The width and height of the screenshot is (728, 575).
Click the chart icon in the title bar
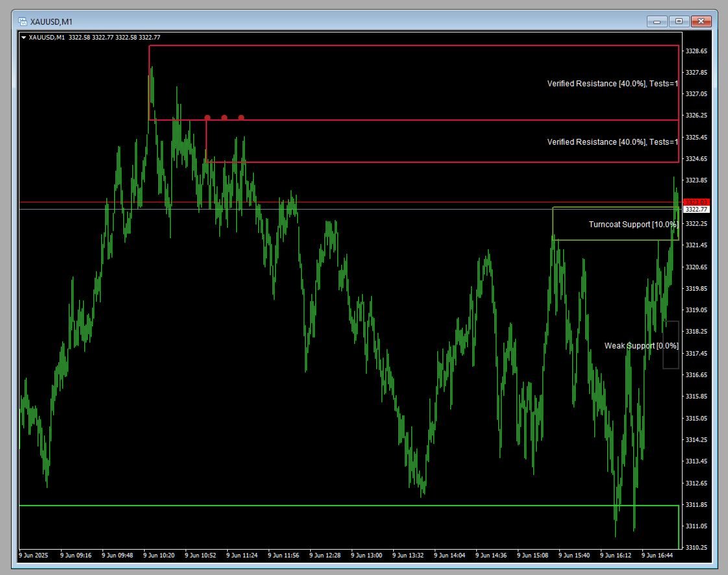coord(22,21)
